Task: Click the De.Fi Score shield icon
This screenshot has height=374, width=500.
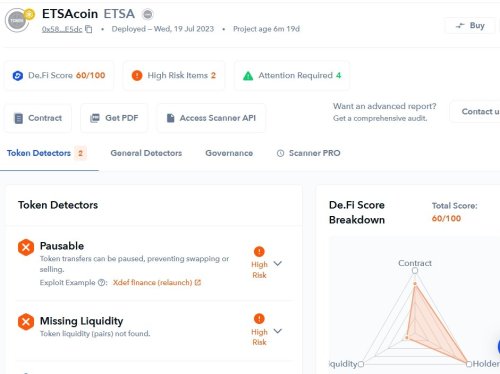Action: click(x=18, y=76)
